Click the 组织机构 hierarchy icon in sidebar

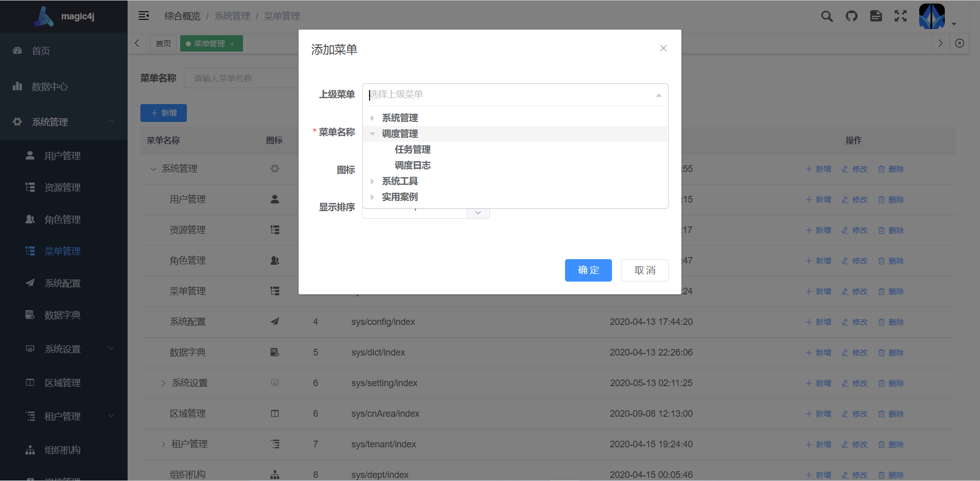coord(30,450)
